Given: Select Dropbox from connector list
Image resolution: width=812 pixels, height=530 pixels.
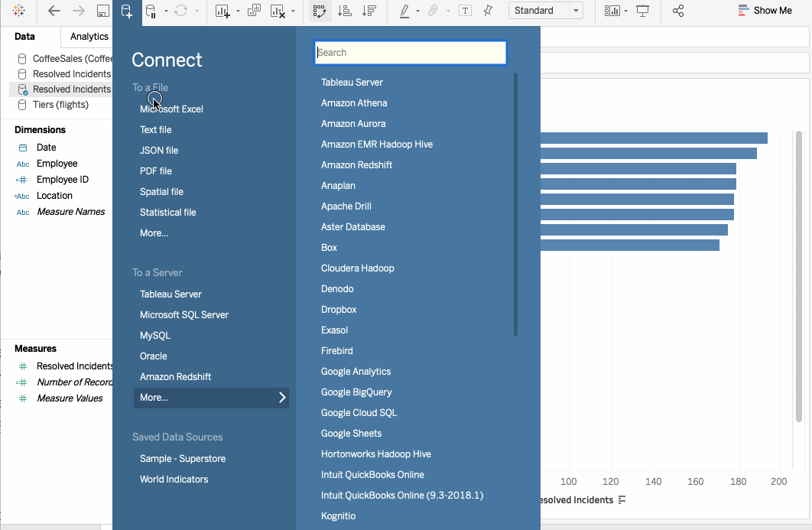Looking at the screenshot, I should (x=339, y=310).
